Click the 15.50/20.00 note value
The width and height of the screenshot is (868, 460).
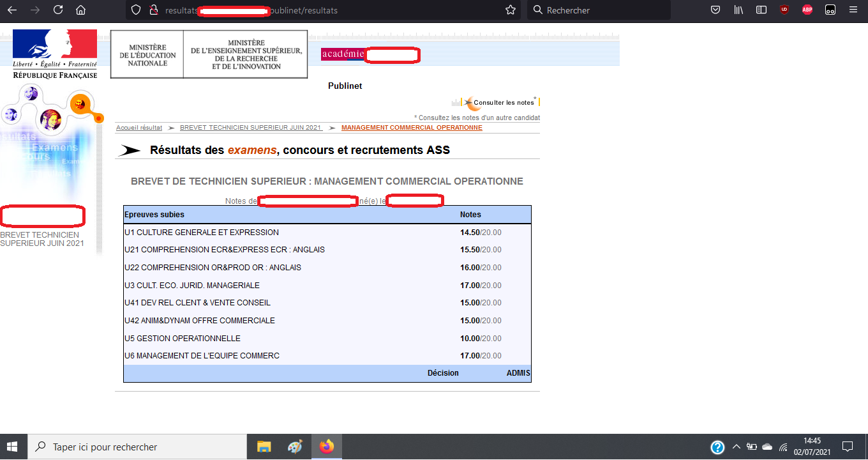click(481, 250)
